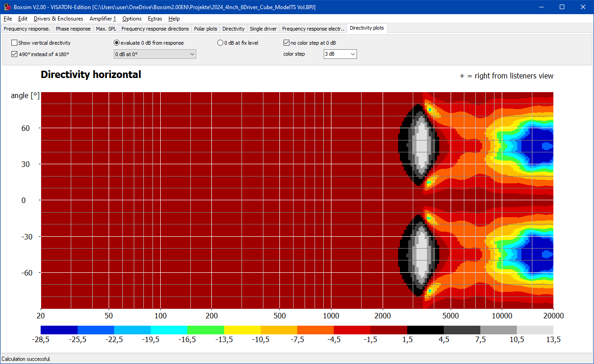Open the File menu
Screen dimensions: 594x364
click(x=8, y=19)
